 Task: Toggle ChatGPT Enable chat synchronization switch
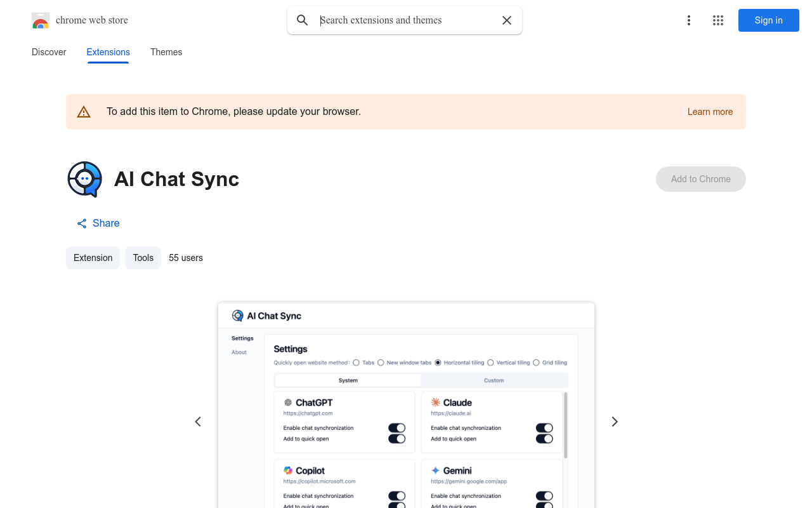point(396,428)
